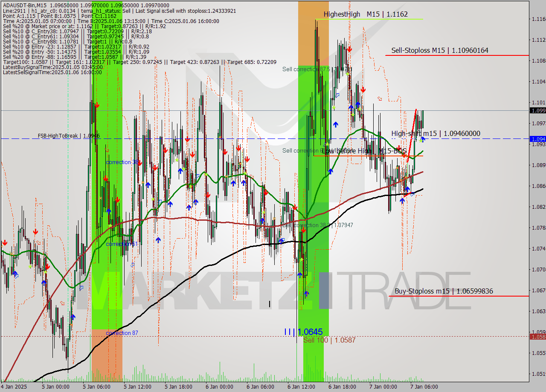546x392 pixels.
Task: Click the LatestSellSignalTime info line
Action: [x=52, y=72]
